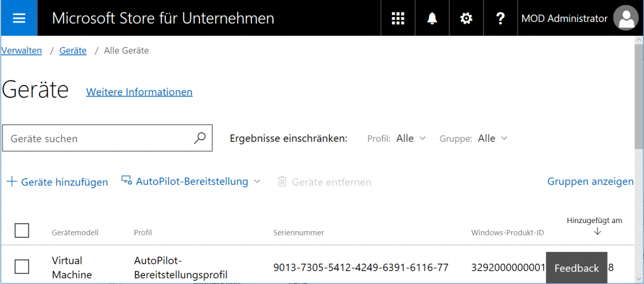Open the help question mark
The width and height of the screenshot is (644, 284).
tap(500, 18)
